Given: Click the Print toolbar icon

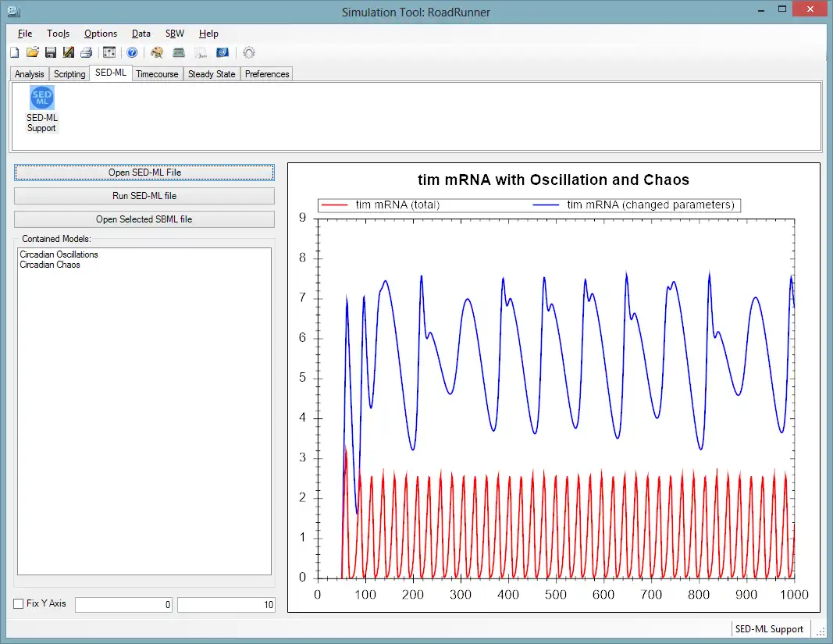Looking at the screenshot, I should tap(87, 53).
